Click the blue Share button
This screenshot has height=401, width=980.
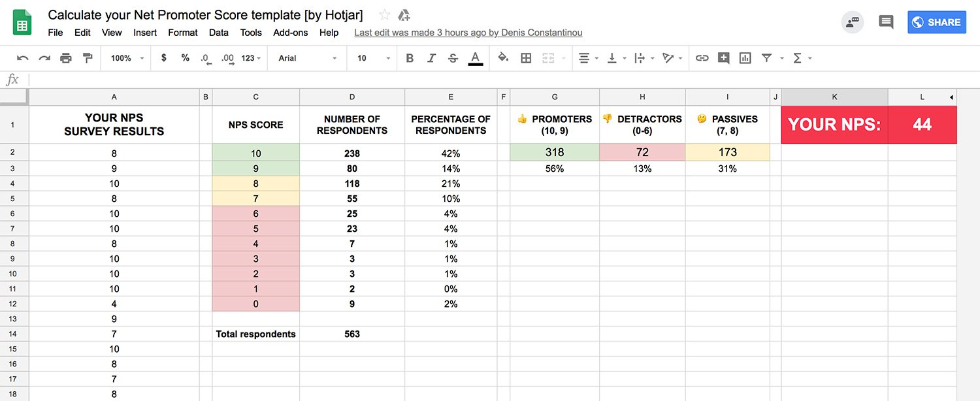coord(936,22)
